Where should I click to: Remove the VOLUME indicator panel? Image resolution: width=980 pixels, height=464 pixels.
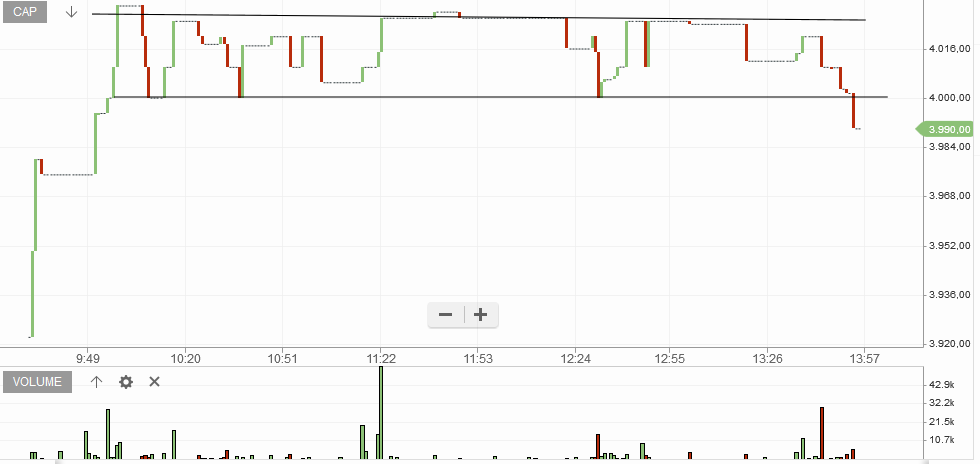coord(154,381)
